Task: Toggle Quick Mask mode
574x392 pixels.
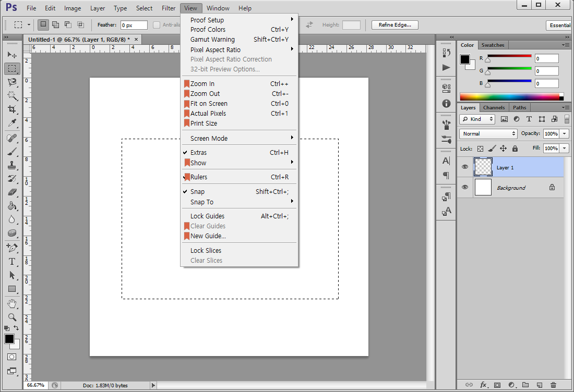Action: coord(11,357)
